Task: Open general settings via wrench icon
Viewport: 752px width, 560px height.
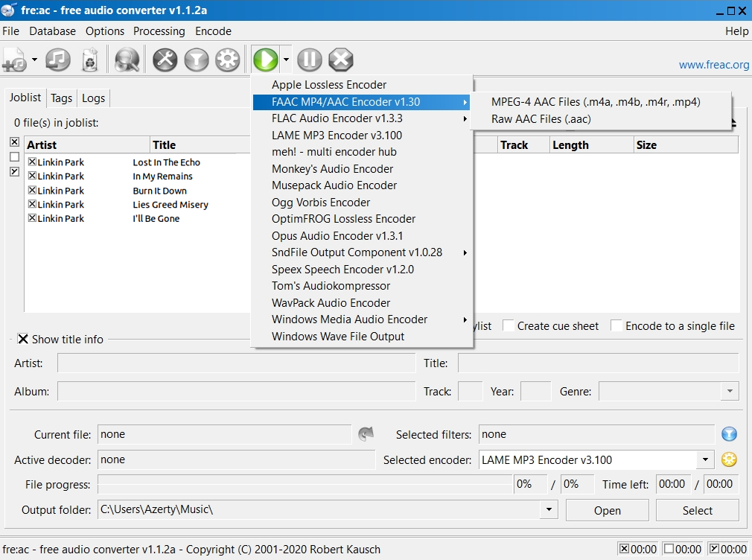Action: point(165,60)
